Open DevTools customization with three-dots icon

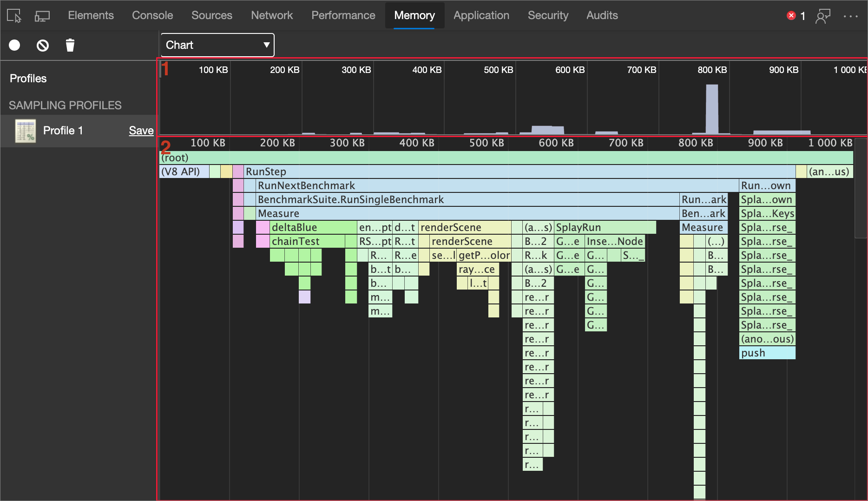coord(851,15)
